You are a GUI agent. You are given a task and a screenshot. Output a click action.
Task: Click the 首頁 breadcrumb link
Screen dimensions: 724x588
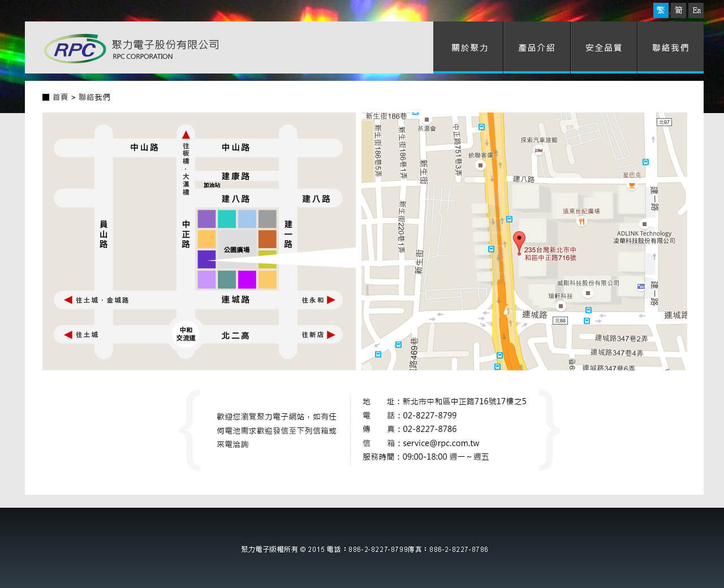point(60,97)
